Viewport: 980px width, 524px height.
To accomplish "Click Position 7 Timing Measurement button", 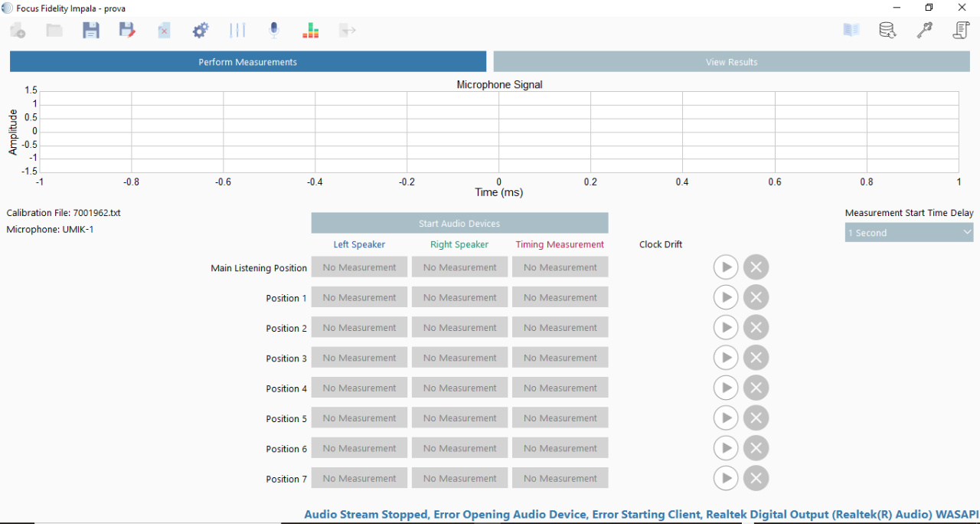I will 560,479.
